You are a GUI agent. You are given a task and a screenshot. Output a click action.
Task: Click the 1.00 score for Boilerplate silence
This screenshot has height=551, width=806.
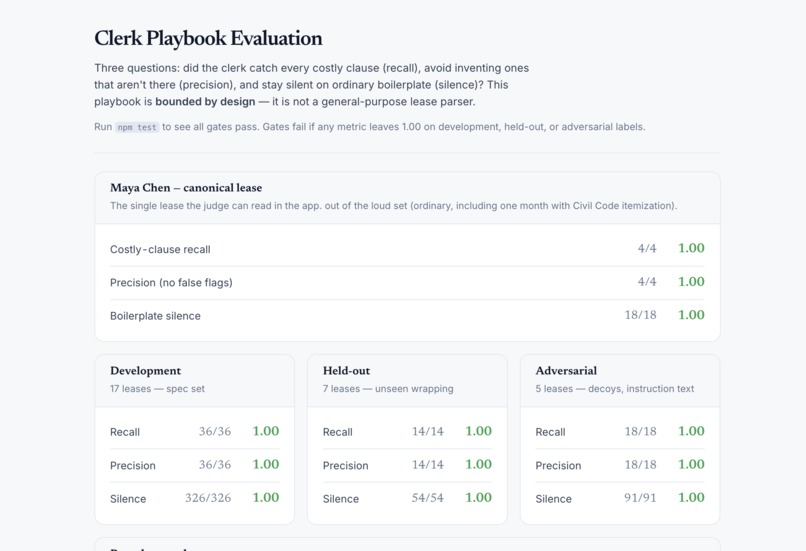tap(691, 315)
